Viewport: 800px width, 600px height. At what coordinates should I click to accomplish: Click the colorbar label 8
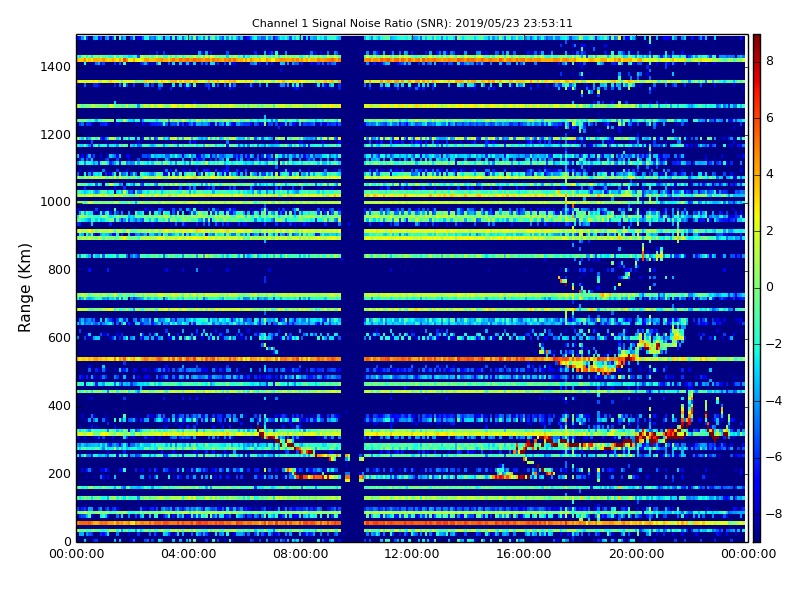tap(770, 61)
